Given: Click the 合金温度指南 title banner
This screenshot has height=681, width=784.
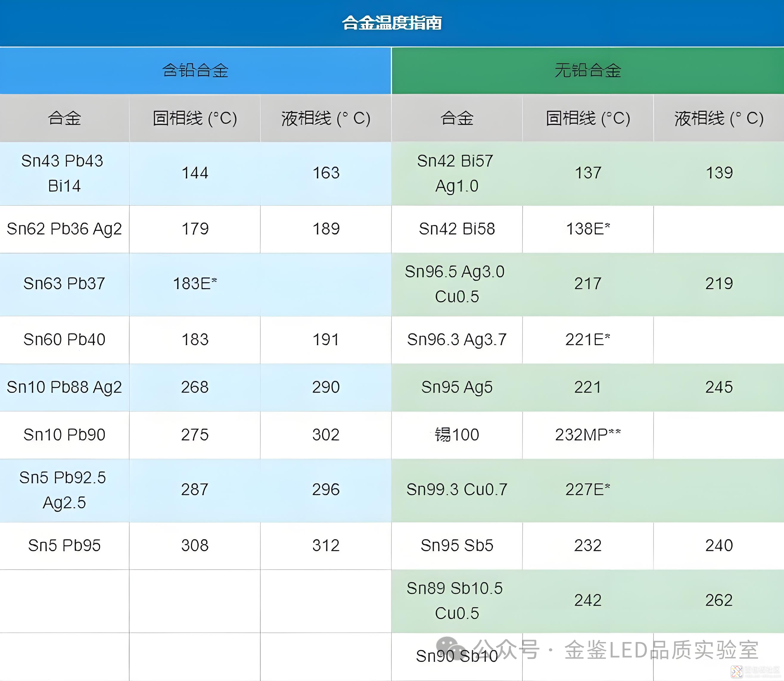Looking at the screenshot, I should [392, 23].
